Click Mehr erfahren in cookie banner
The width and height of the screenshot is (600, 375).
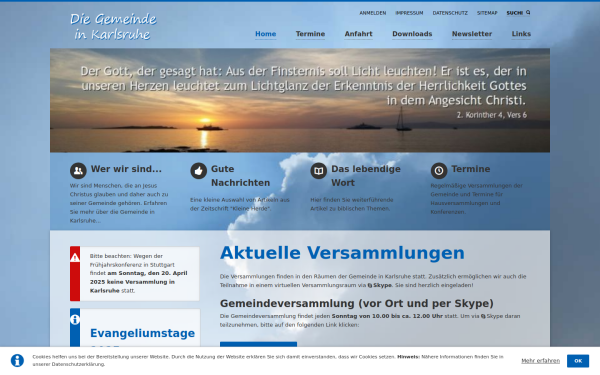(x=540, y=361)
